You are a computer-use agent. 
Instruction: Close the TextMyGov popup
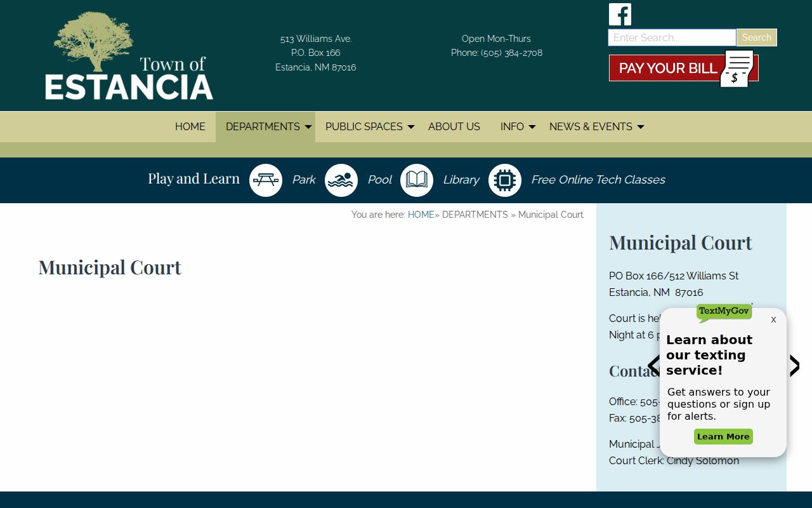[773, 319]
